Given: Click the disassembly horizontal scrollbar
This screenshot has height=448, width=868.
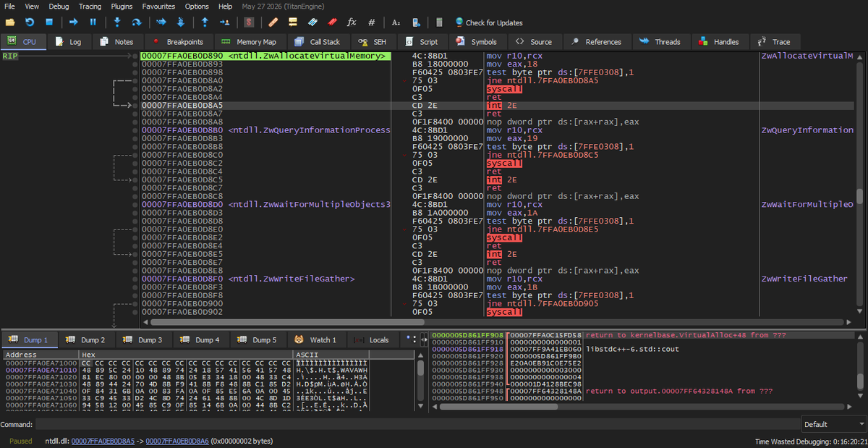Looking at the screenshot, I should point(495,322).
